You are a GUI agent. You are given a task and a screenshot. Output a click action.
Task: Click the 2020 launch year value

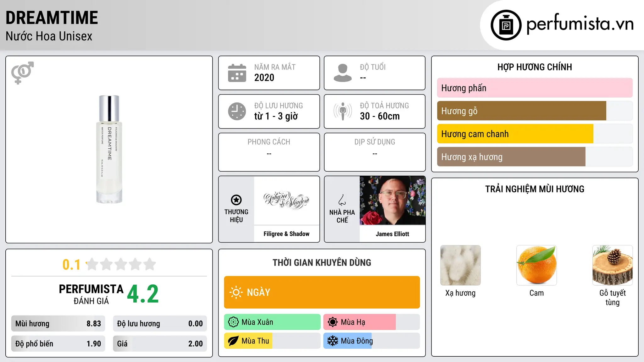coord(264,78)
